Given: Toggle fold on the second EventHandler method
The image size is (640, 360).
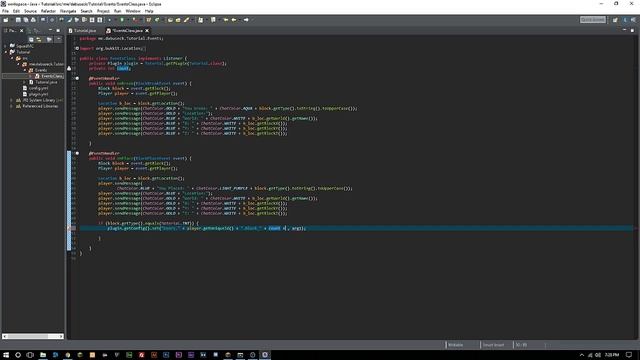Looking at the screenshot, I should click(77, 153).
